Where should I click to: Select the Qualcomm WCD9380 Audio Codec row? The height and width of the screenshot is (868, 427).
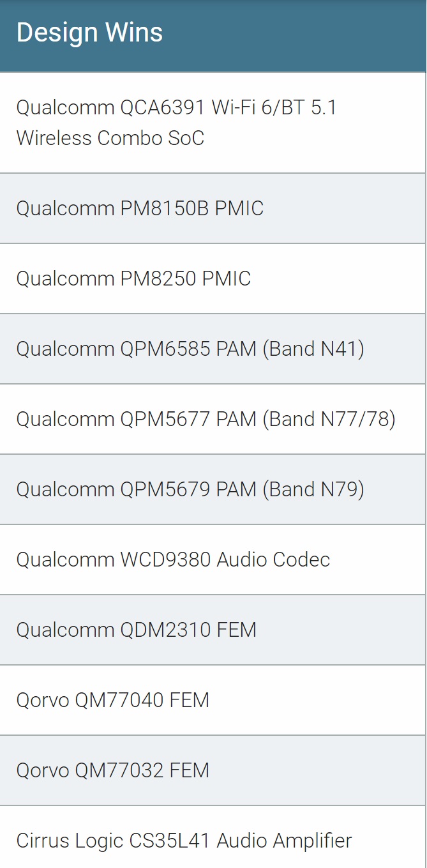173,560
